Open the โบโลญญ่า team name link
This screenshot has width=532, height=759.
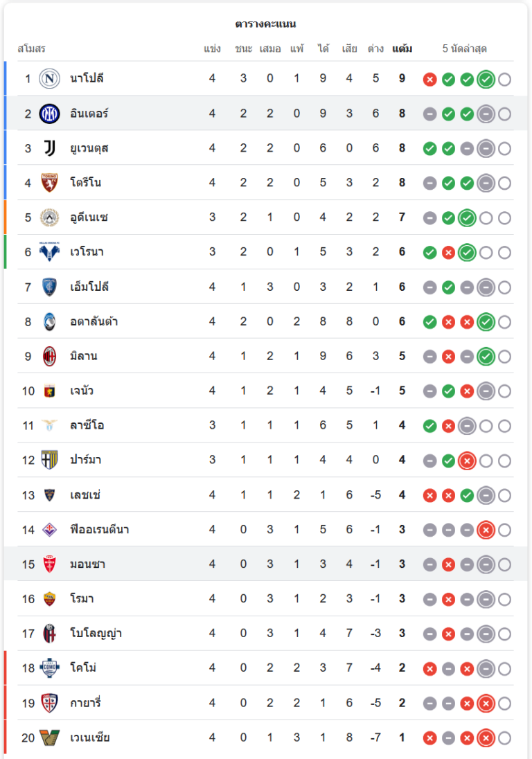(96, 634)
